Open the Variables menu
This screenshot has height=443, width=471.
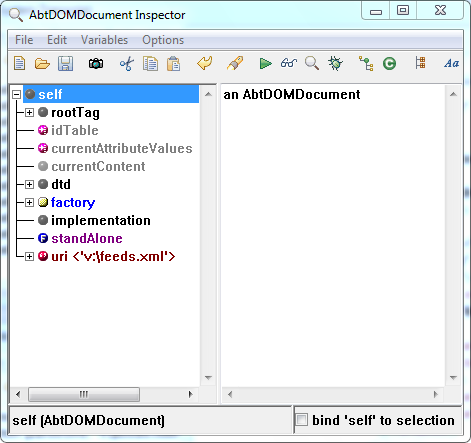tap(104, 40)
